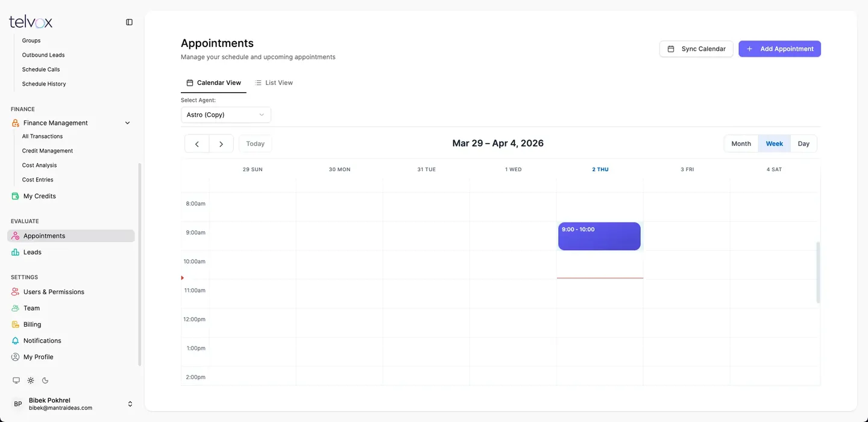Click the Notifications bell icon
Image resolution: width=868 pixels, height=422 pixels.
click(x=16, y=341)
